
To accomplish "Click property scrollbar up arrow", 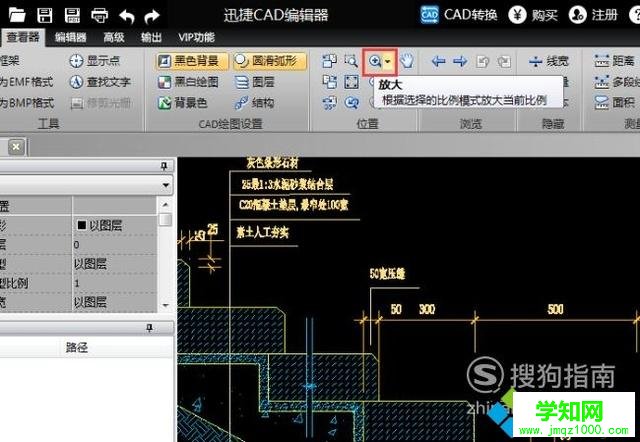I will (165, 204).
